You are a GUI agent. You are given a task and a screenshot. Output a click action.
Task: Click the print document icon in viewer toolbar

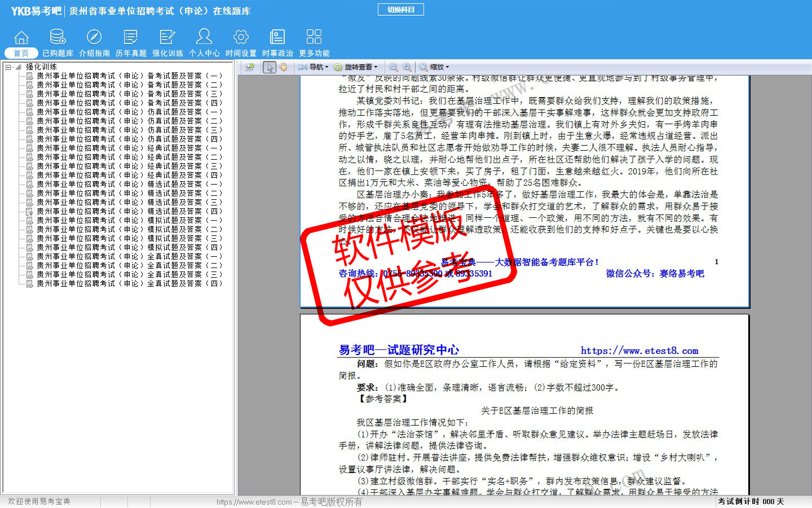coord(250,67)
